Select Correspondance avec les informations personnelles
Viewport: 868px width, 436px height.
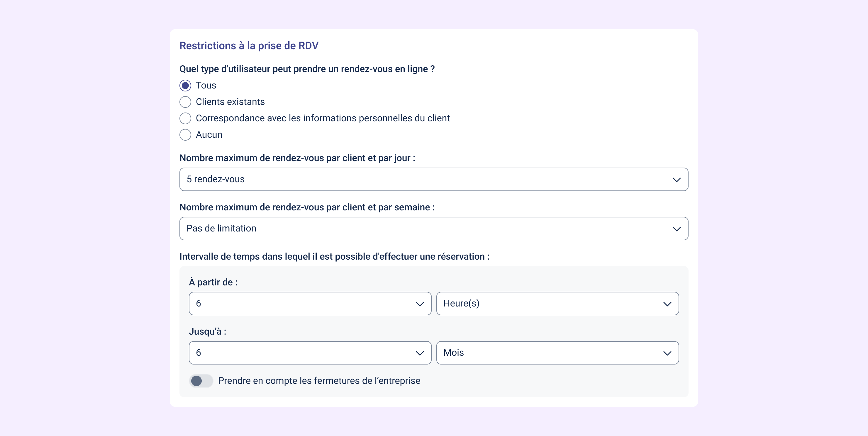click(x=185, y=118)
